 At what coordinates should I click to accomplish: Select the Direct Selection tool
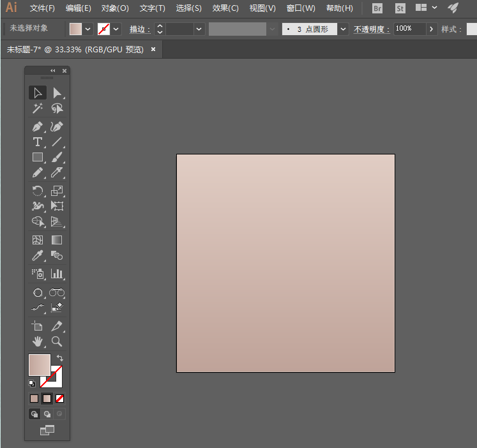[x=57, y=93]
